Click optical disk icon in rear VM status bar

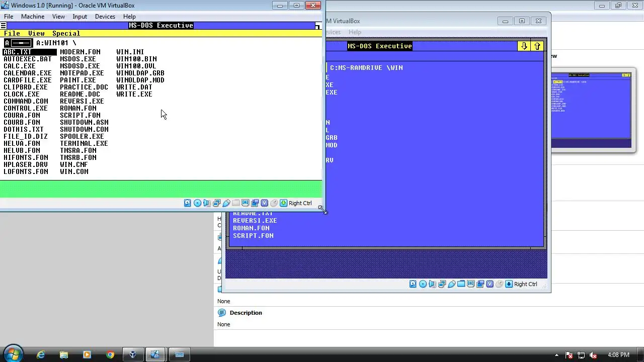pos(423,284)
